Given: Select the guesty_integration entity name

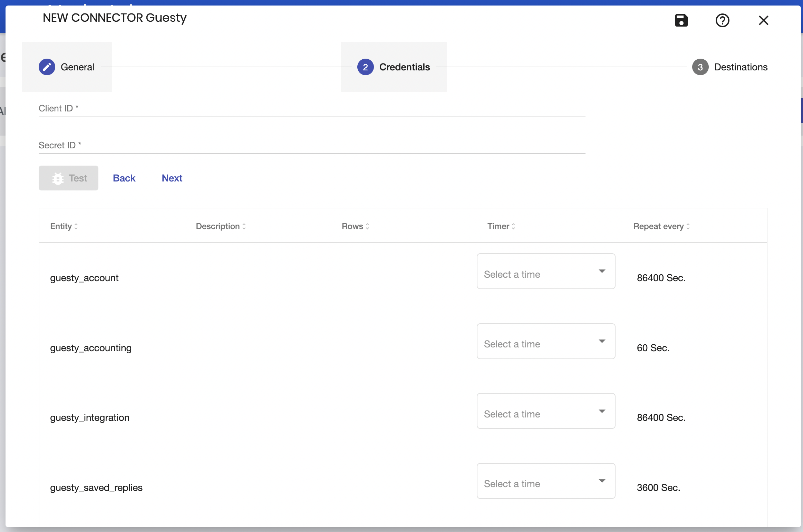Looking at the screenshot, I should pos(90,418).
